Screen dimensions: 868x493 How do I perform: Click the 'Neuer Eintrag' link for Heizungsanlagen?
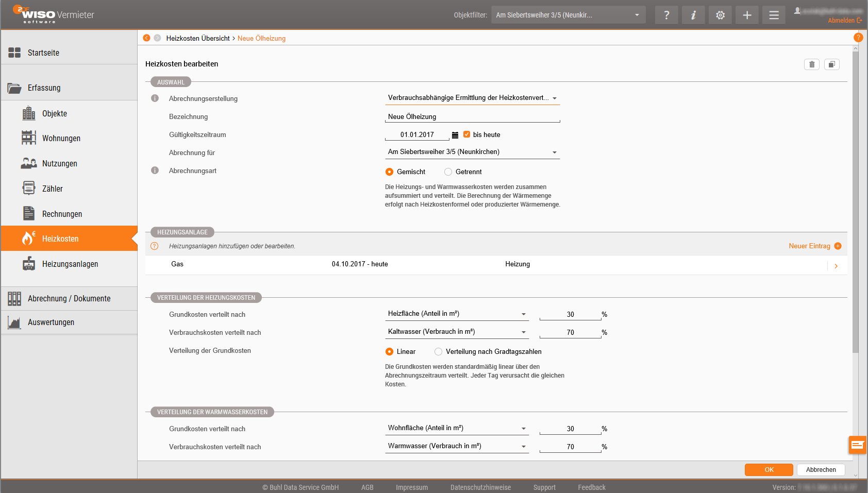810,246
